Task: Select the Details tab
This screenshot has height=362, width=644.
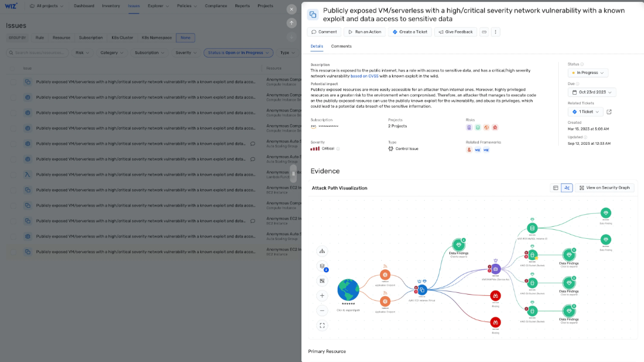Action: click(x=317, y=46)
